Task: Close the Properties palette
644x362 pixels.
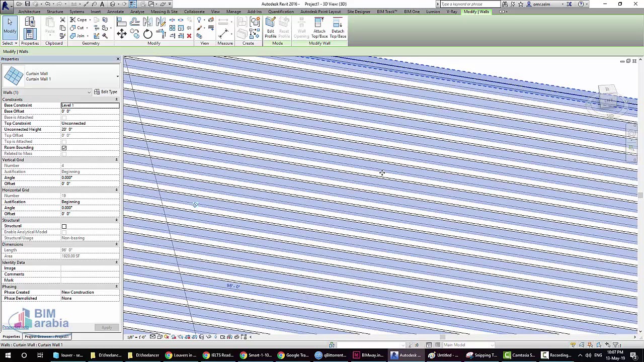Action: 118,59
